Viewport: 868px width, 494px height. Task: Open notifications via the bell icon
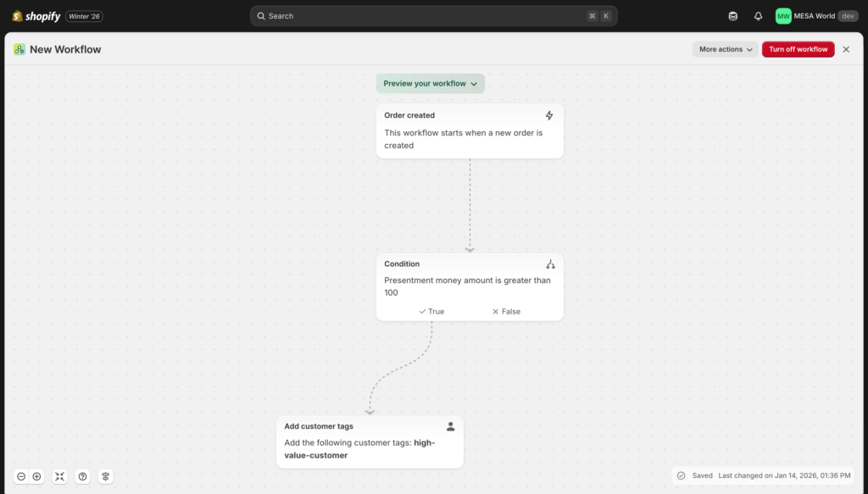[x=757, y=15]
